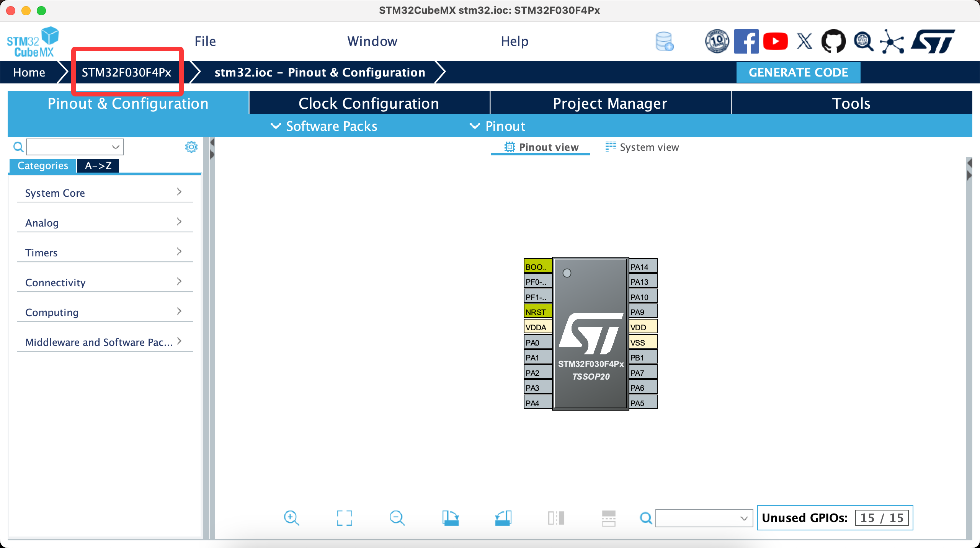Switch to A->Z list mode
This screenshot has height=548, width=980.
[98, 166]
